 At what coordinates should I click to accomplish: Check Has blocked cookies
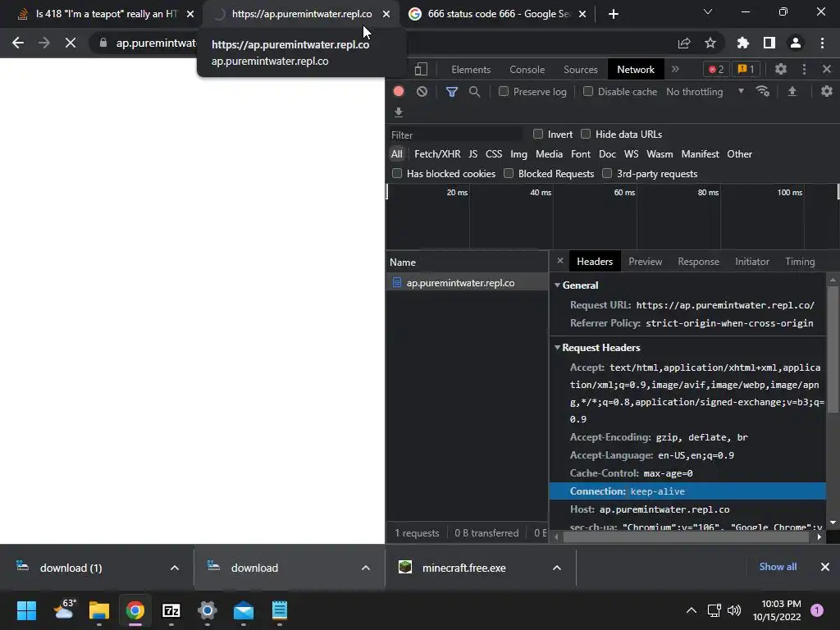point(397,173)
